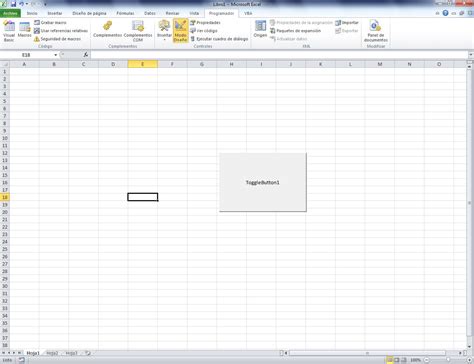Open Seguridad de macros settings

[x=58, y=39]
